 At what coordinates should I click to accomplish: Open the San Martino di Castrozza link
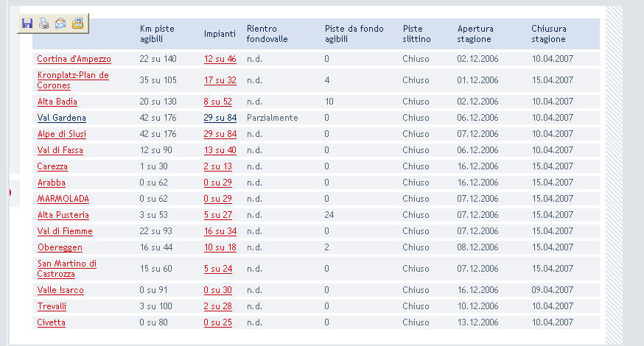[66, 269]
